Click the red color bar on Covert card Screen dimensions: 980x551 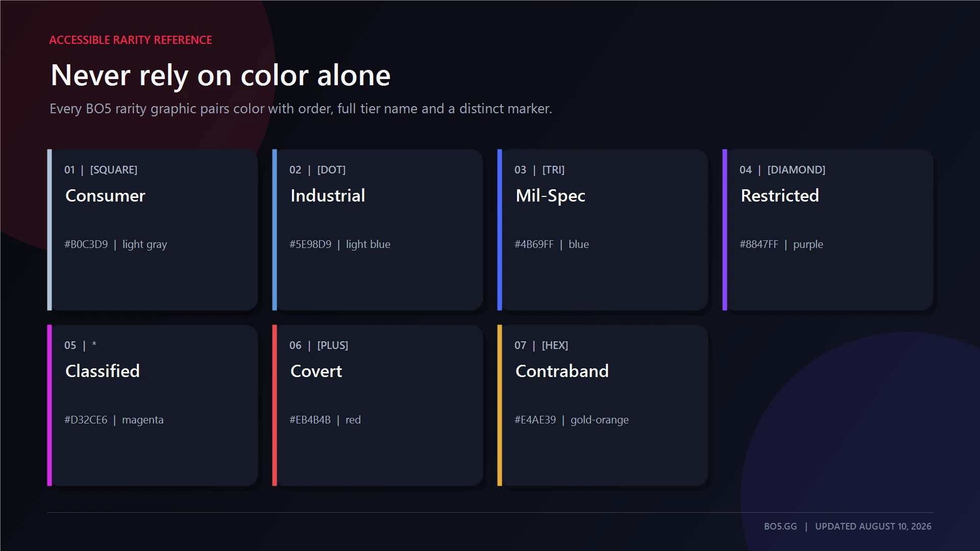click(275, 405)
